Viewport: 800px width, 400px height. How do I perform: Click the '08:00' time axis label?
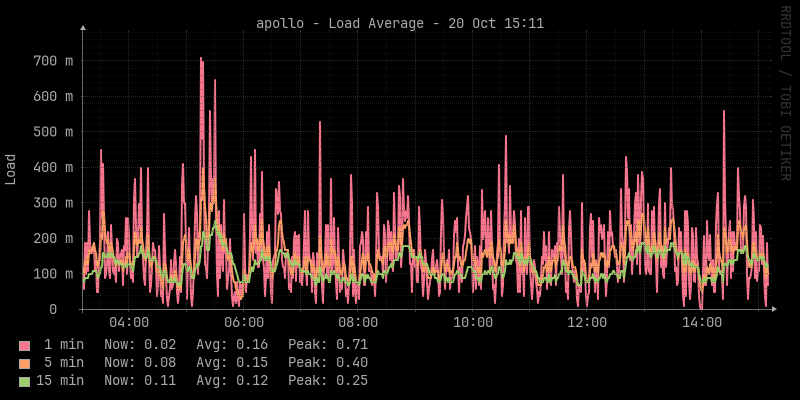pos(358,323)
